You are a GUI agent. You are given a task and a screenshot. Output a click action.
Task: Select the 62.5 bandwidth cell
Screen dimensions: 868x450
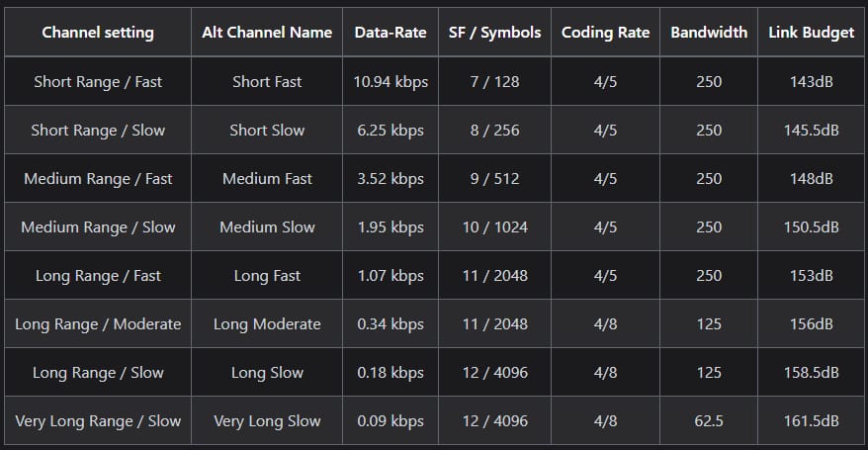(x=709, y=421)
